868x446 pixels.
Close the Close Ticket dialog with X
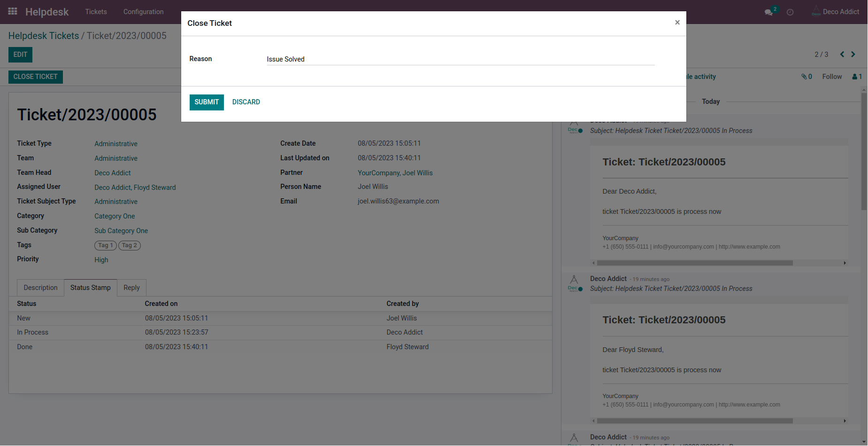tap(677, 22)
